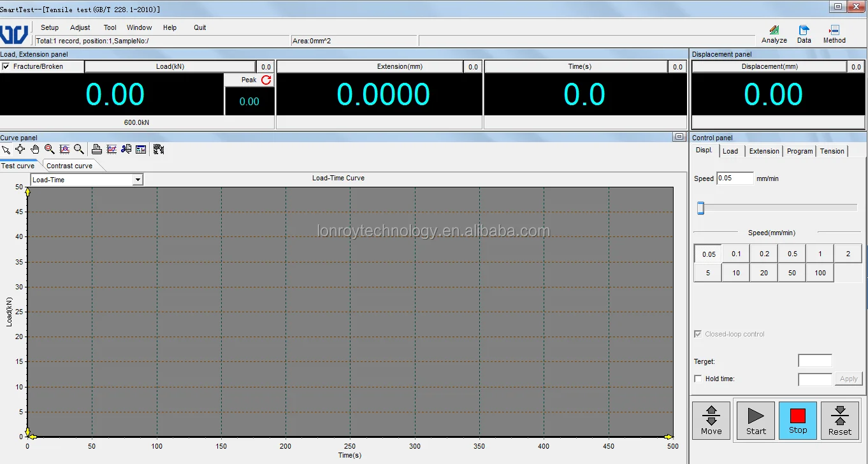Screen dimensions: 868x464
Task: Activate the hand pan tool
Action: (34, 149)
